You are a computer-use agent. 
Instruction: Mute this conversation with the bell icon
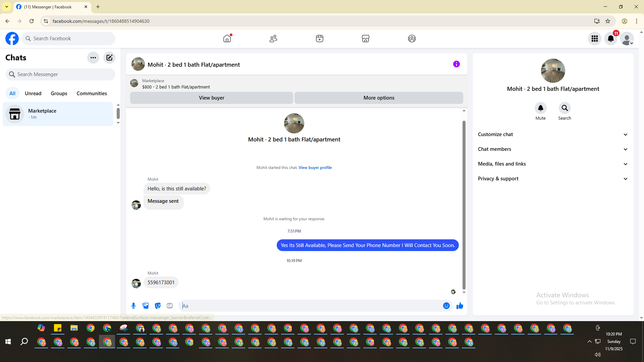(541, 108)
